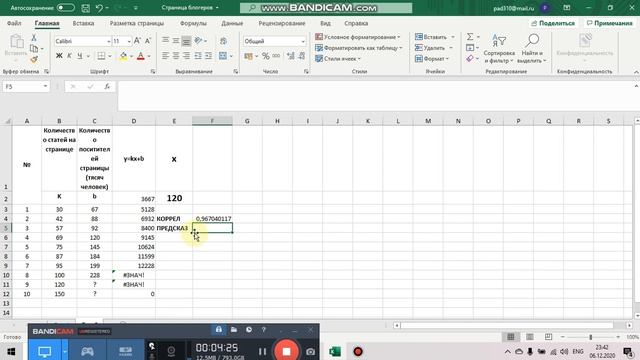Open the Рецензирование tab
Viewport: 640px width, 360px height.
click(x=282, y=23)
